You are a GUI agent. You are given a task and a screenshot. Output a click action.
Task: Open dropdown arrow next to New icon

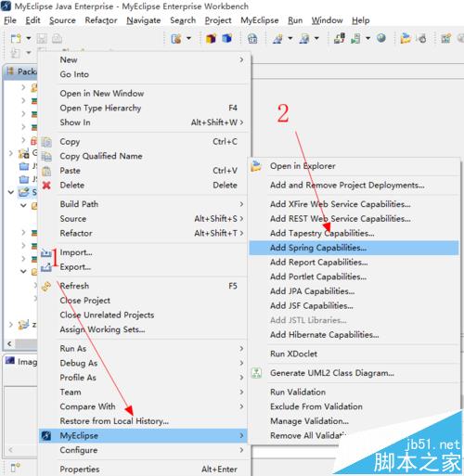coord(29,39)
